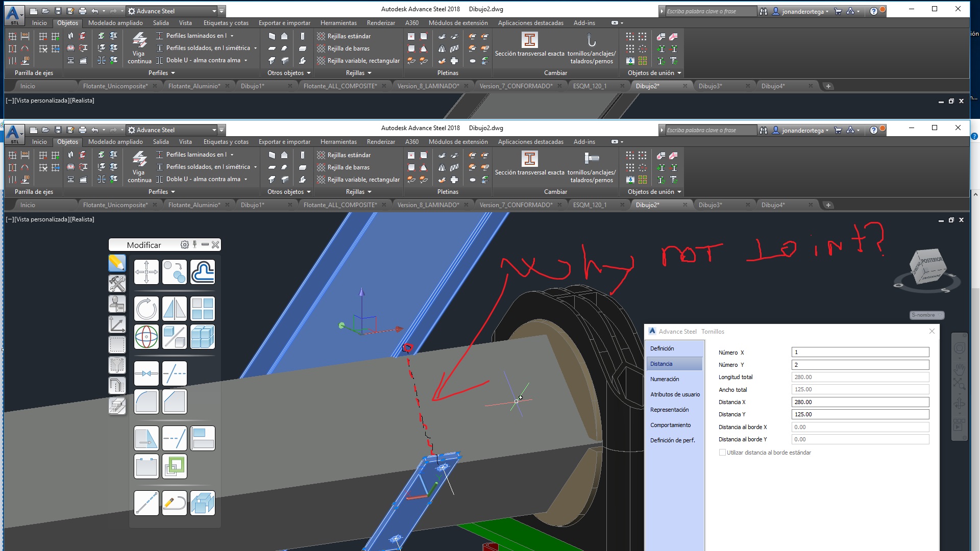The image size is (980, 551).
Task: Expand the Perfiles laminados en I dropdown
Action: click(x=232, y=154)
